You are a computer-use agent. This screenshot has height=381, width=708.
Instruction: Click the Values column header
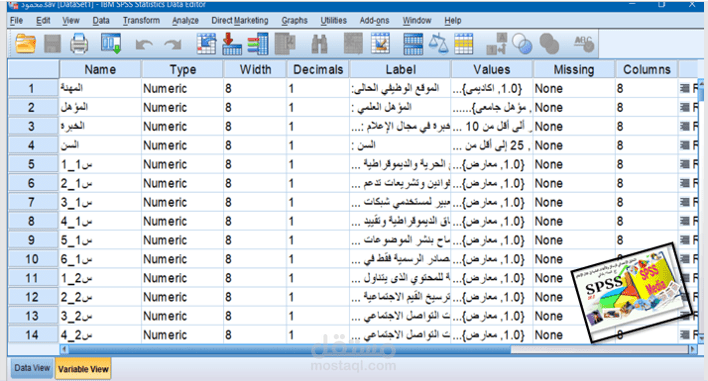coord(492,70)
